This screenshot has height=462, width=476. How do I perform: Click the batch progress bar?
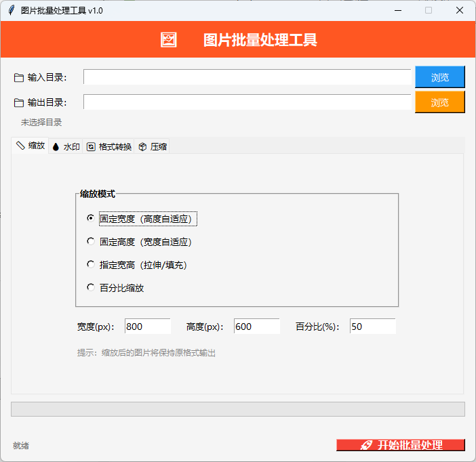tap(238, 409)
